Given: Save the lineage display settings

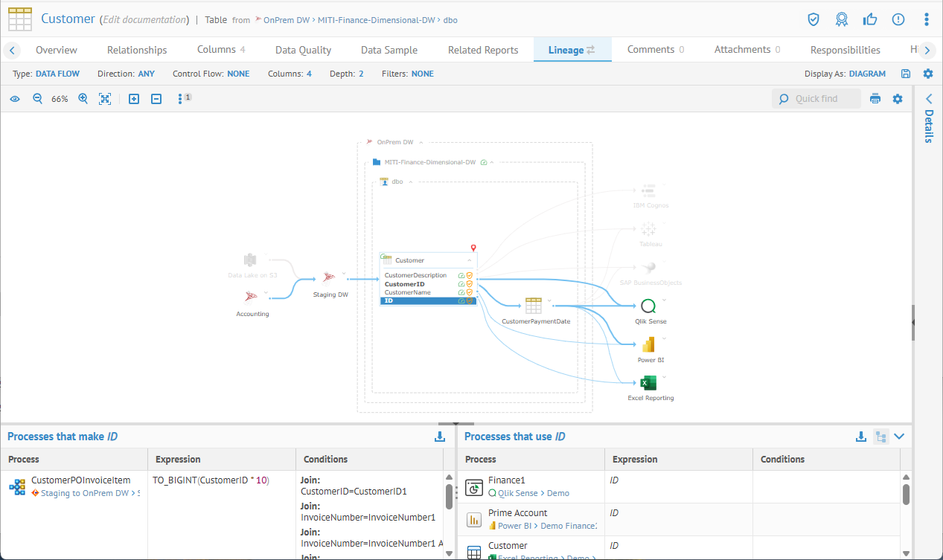Looking at the screenshot, I should tap(906, 74).
